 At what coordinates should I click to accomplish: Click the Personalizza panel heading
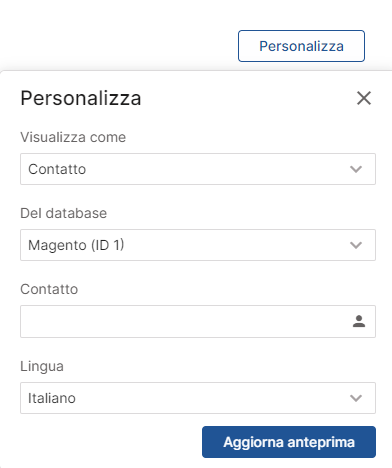(81, 98)
